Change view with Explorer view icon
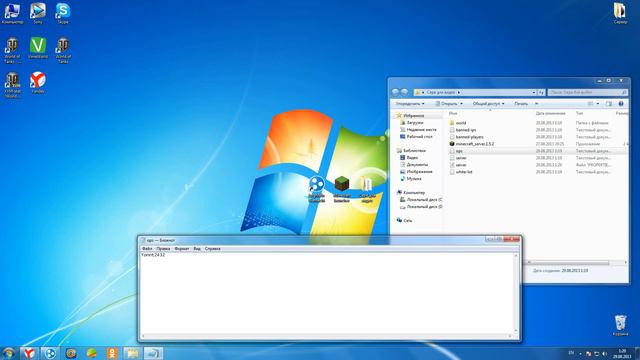Image resolution: width=640 pixels, height=360 pixels. [591, 104]
